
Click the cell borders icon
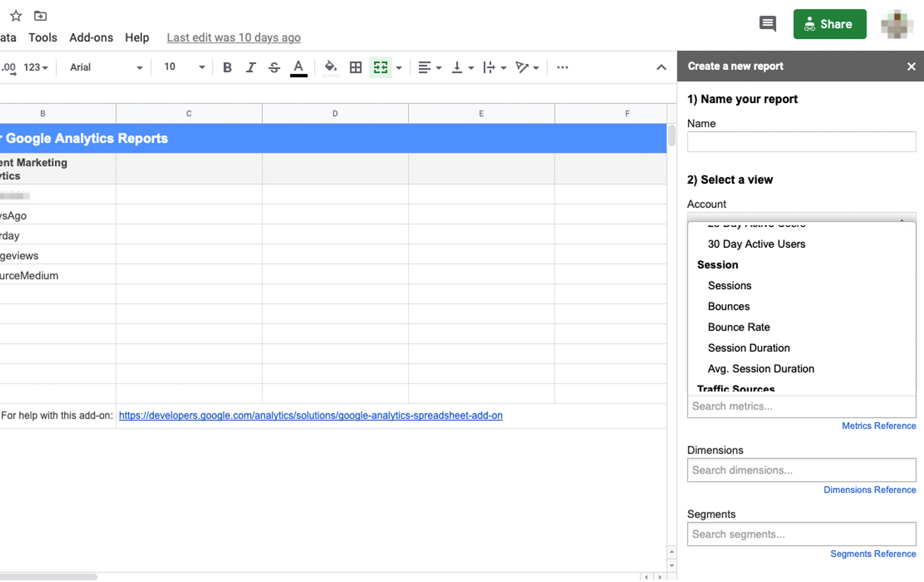point(354,67)
